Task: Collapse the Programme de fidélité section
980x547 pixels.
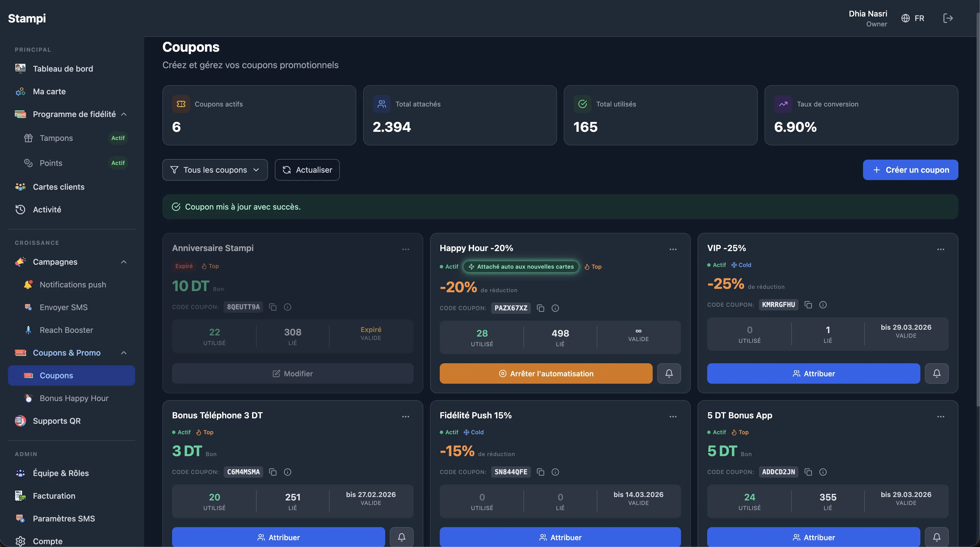Action: 124,114
